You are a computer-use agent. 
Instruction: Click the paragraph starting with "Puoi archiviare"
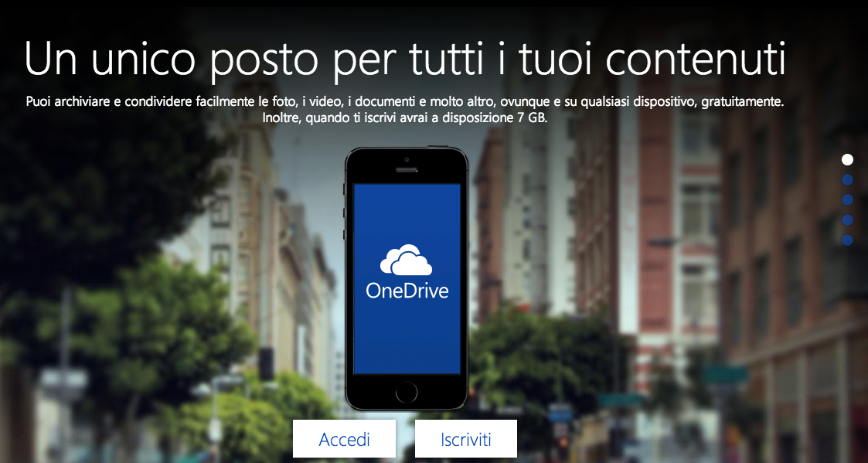(405, 110)
